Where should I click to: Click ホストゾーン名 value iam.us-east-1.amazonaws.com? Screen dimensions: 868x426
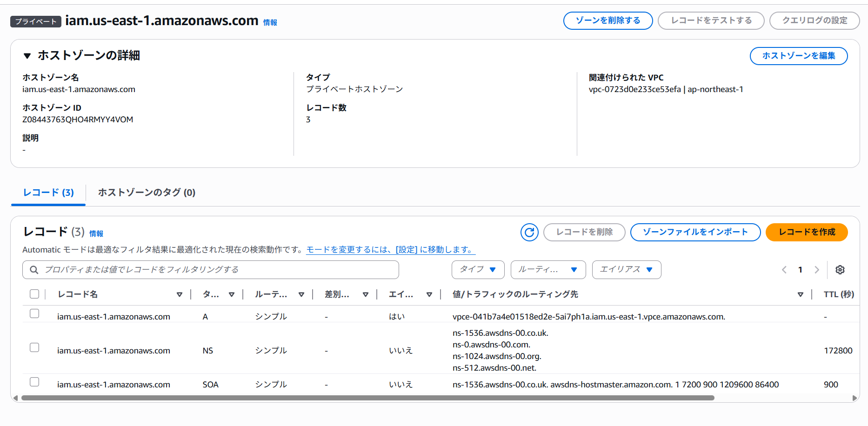(79, 89)
